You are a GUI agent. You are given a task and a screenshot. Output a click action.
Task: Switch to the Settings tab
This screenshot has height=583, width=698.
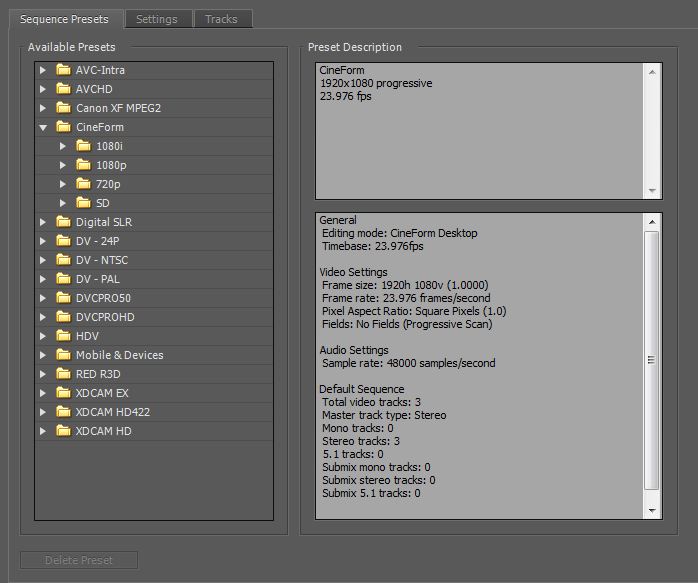pos(156,19)
